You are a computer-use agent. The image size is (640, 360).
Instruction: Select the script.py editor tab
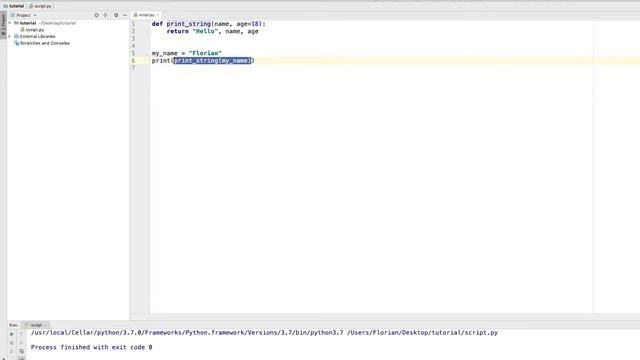pos(146,15)
